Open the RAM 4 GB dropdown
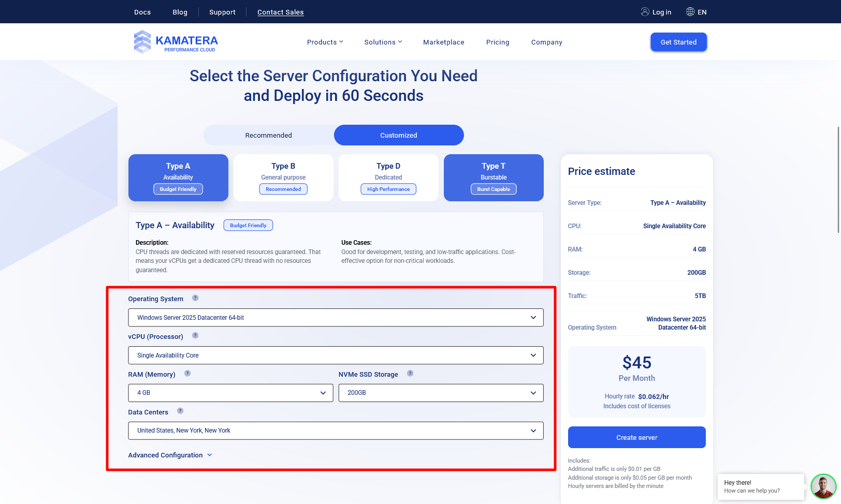Viewport: 841px width, 504px height. pyautogui.click(x=230, y=393)
